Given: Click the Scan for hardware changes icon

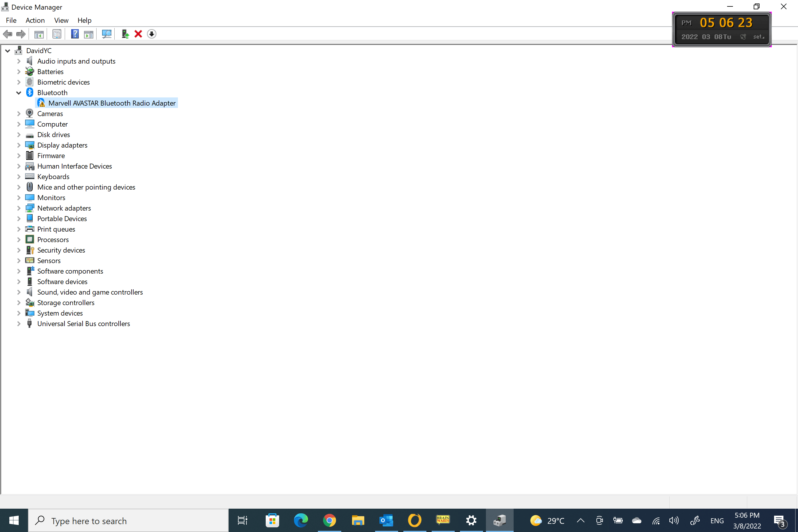Looking at the screenshot, I should click(x=106, y=34).
